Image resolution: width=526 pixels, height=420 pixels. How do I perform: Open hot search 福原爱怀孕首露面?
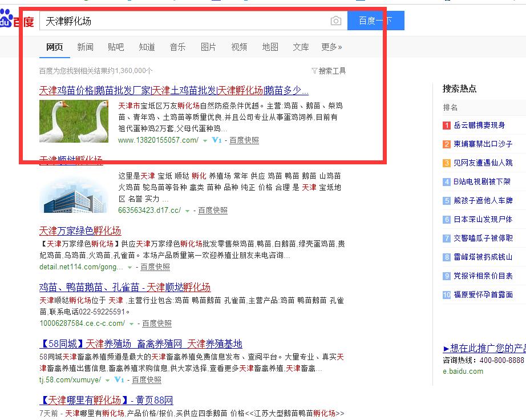[483, 295]
